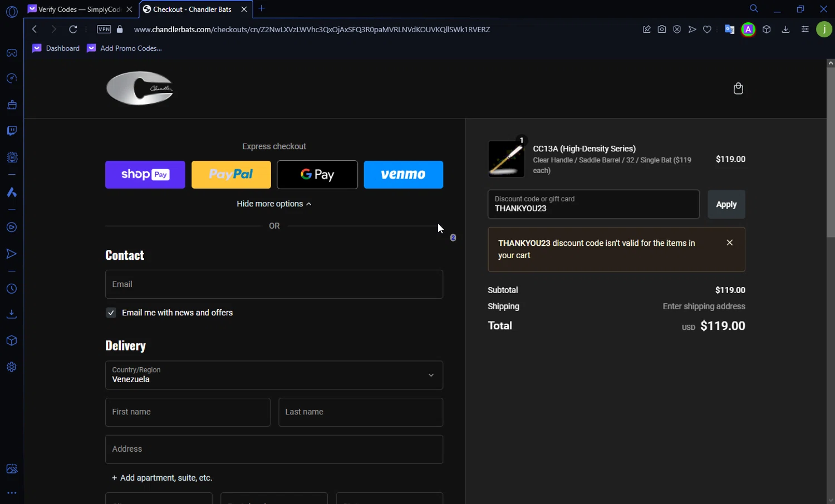
Task: Open the Country/Region dropdown
Action: tap(274, 375)
